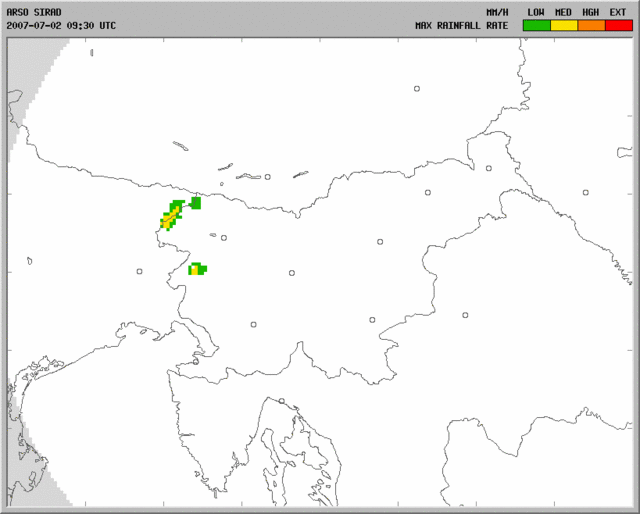This screenshot has height=514, width=640.
Task: Click the MED legend text label
Action: click(563, 11)
